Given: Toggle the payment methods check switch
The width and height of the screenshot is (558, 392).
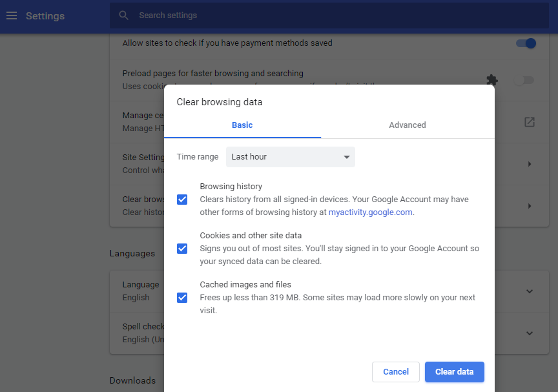Looking at the screenshot, I should point(526,43).
